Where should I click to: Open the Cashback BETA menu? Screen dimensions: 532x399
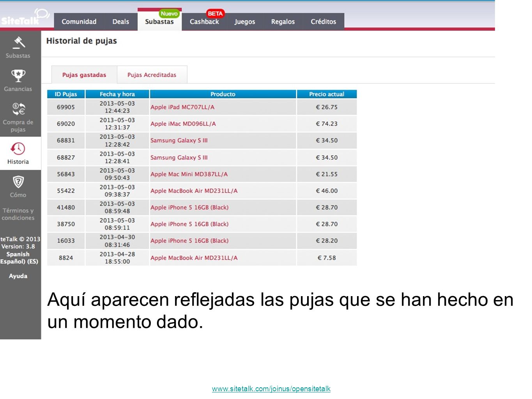coord(204,22)
